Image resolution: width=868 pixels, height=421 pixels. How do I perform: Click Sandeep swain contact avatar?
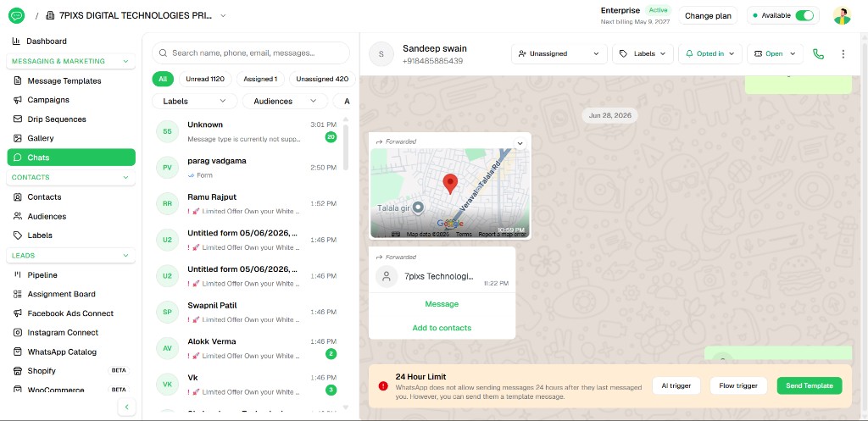tap(381, 53)
